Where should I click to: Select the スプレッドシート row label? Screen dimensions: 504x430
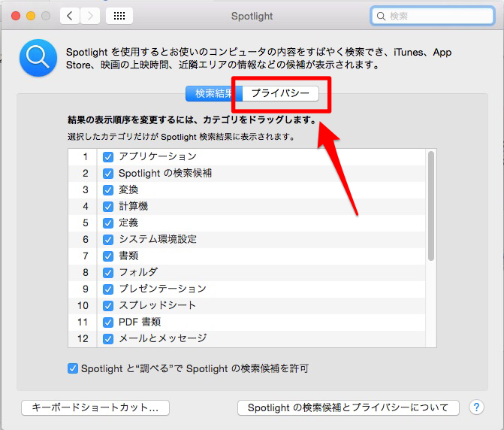tap(158, 305)
